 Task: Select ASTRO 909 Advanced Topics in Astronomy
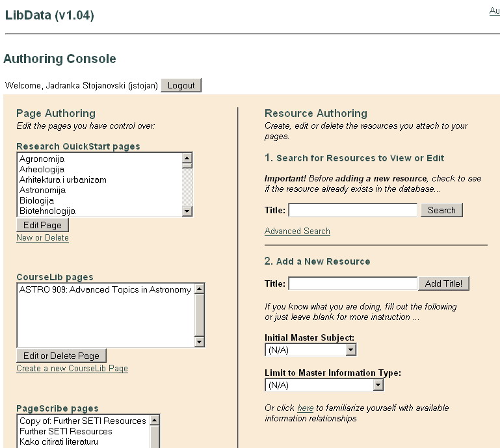pyautogui.click(x=105, y=290)
